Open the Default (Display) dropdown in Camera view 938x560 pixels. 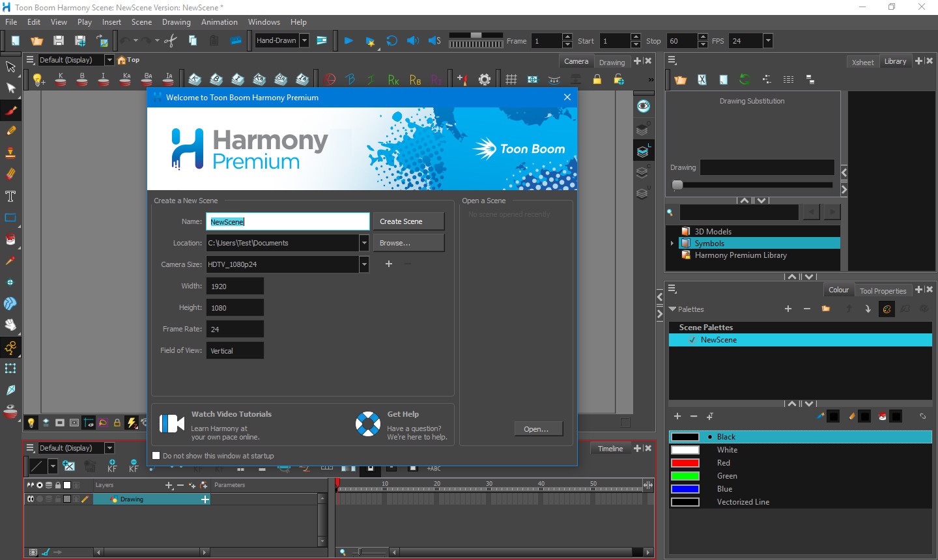tap(109, 60)
